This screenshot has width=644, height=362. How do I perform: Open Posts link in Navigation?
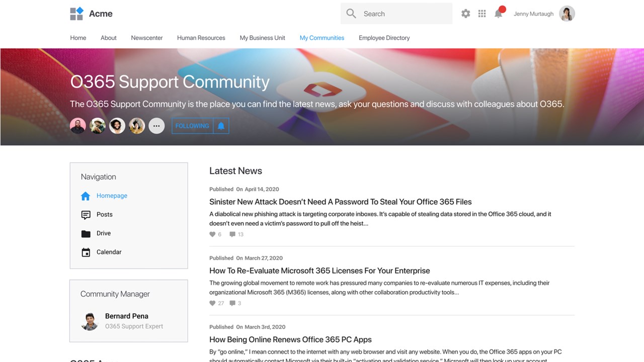[105, 214]
